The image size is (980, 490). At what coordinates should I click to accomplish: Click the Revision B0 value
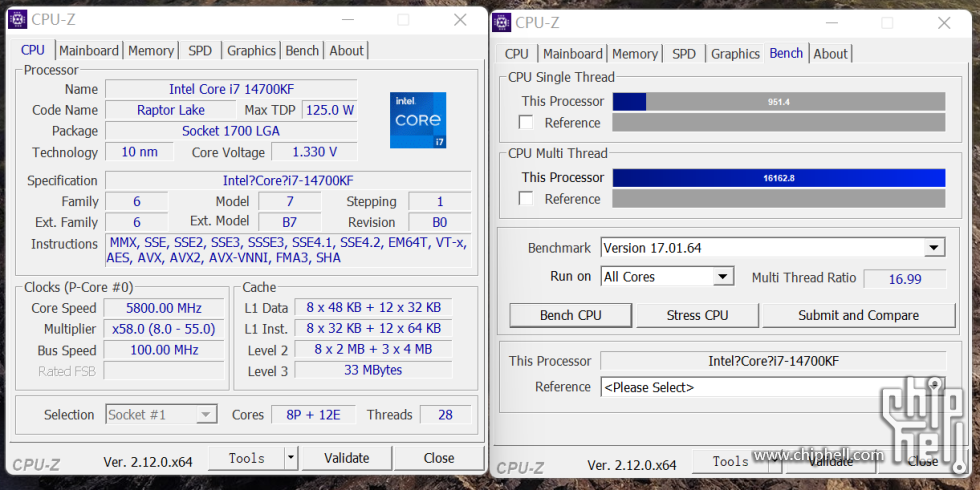point(439,222)
